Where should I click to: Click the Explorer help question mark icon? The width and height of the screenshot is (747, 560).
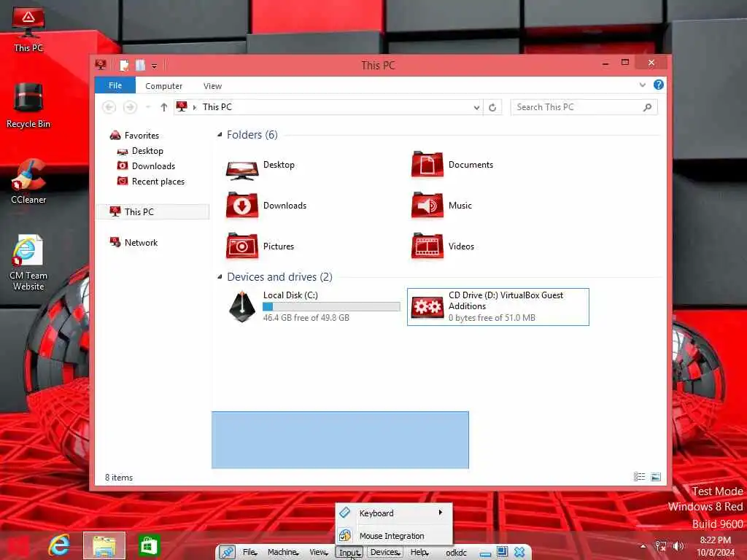click(x=659, y=85)
